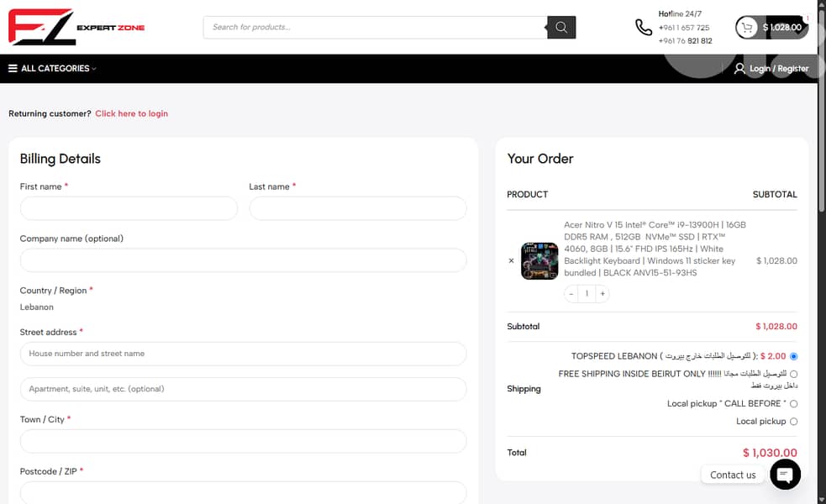Select free shipping inside Beirut option
This screenshot has height=504, width=826.
click(x=793, y=374)
